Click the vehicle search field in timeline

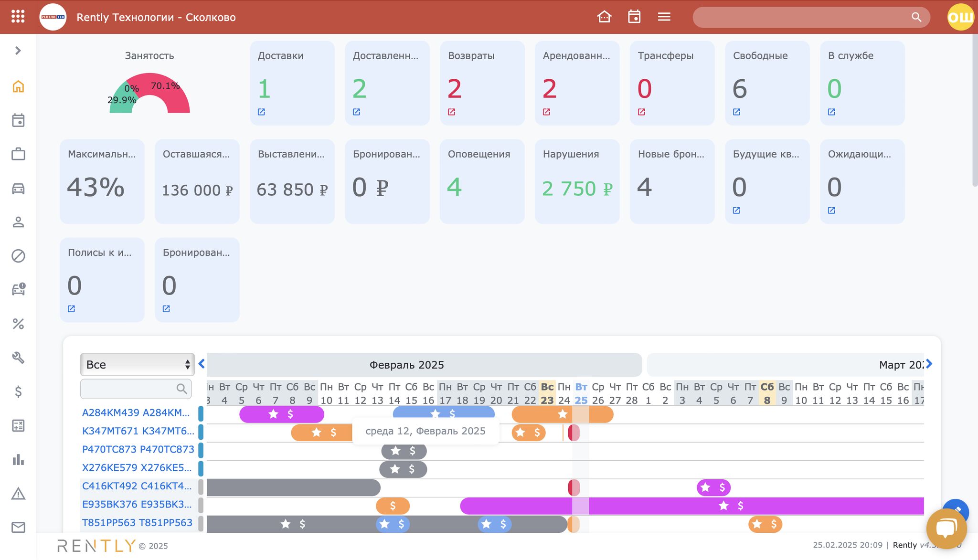(130, 389)
